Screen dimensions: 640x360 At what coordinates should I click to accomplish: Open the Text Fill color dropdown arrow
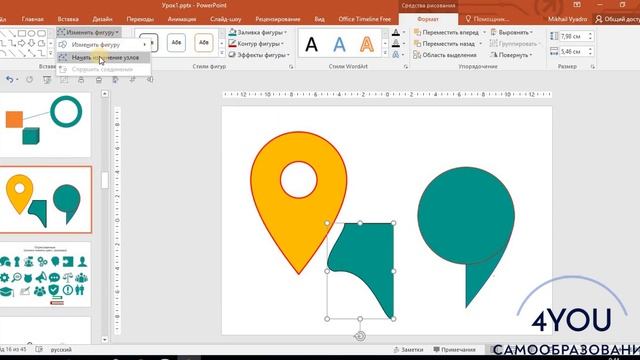click(404, 33)
